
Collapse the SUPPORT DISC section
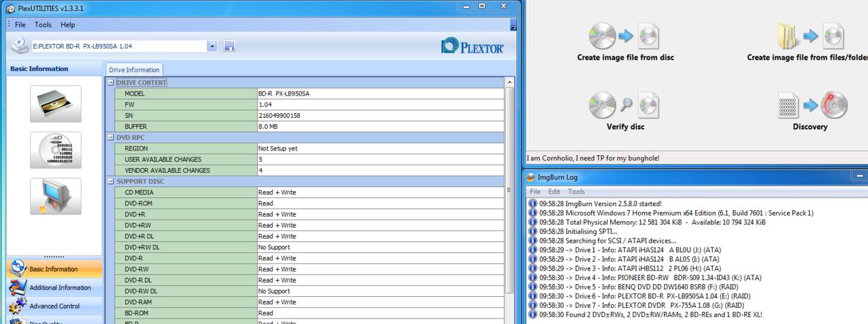(111, 182)
